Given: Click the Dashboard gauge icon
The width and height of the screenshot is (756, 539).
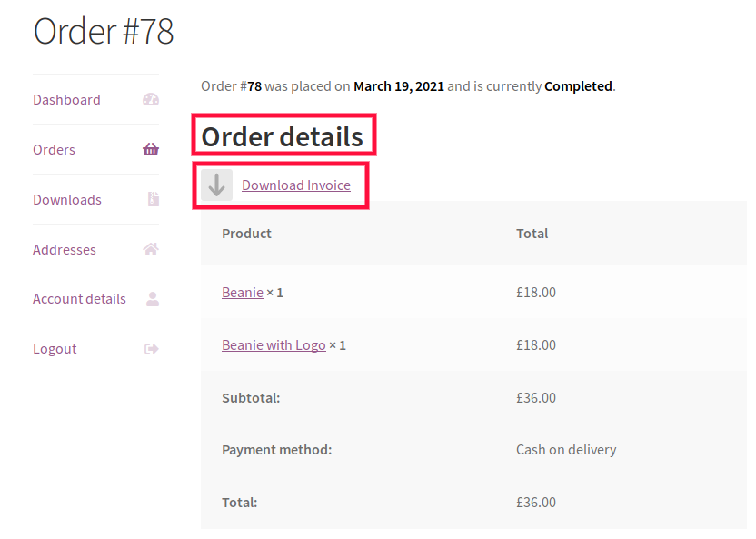Looking at the screenshot, I should pyautogui.click(x=149, y=99).
